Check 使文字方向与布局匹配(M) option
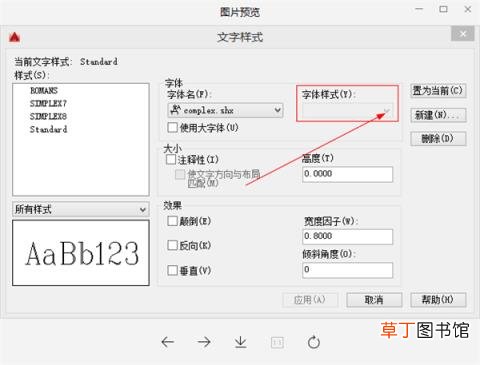The image size is (480, 365). 180,174
